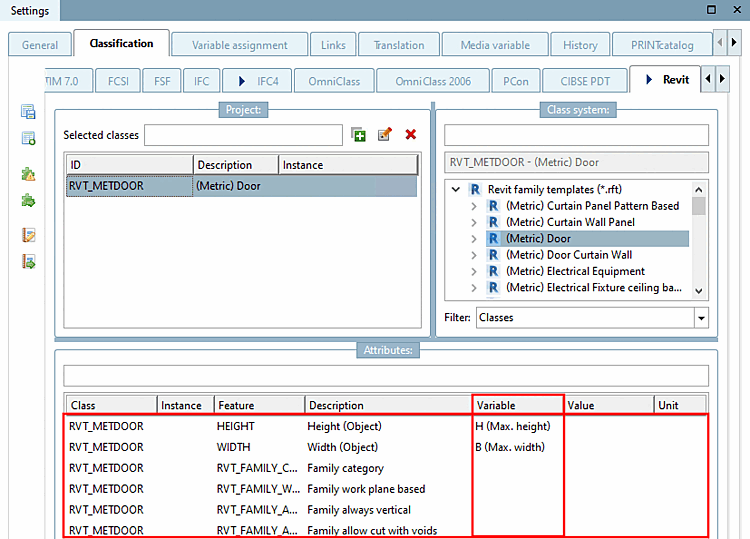This screenshot has width=750, height=539.
Task: Click the notepad with pencil sidebar icon
Action: click(29, 236)
